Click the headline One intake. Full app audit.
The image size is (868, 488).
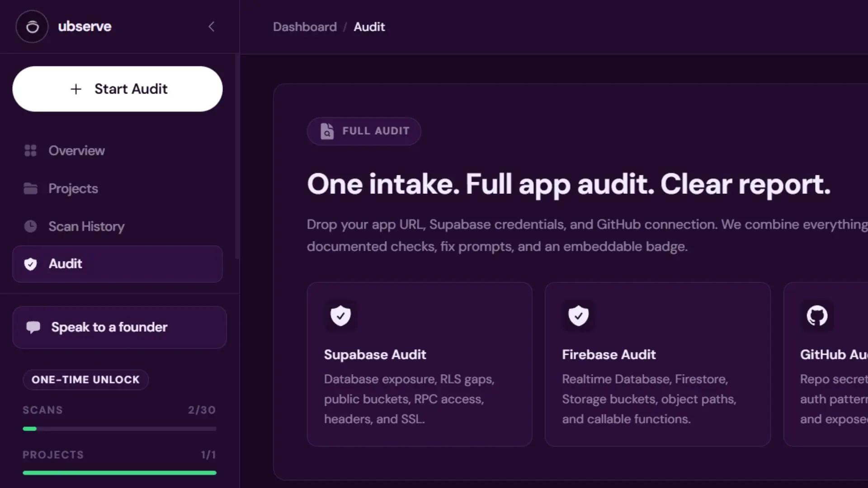568,185
